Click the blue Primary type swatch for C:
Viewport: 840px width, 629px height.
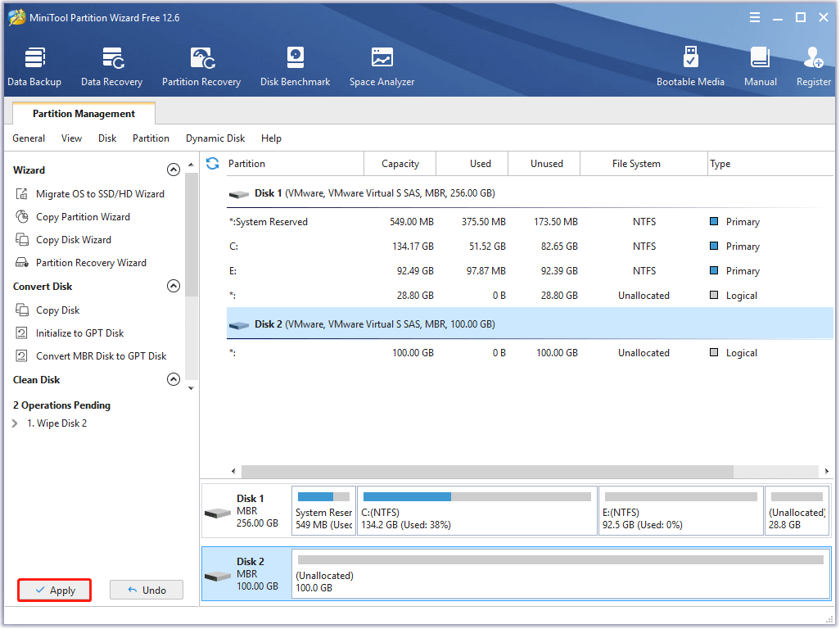[714, 246]
